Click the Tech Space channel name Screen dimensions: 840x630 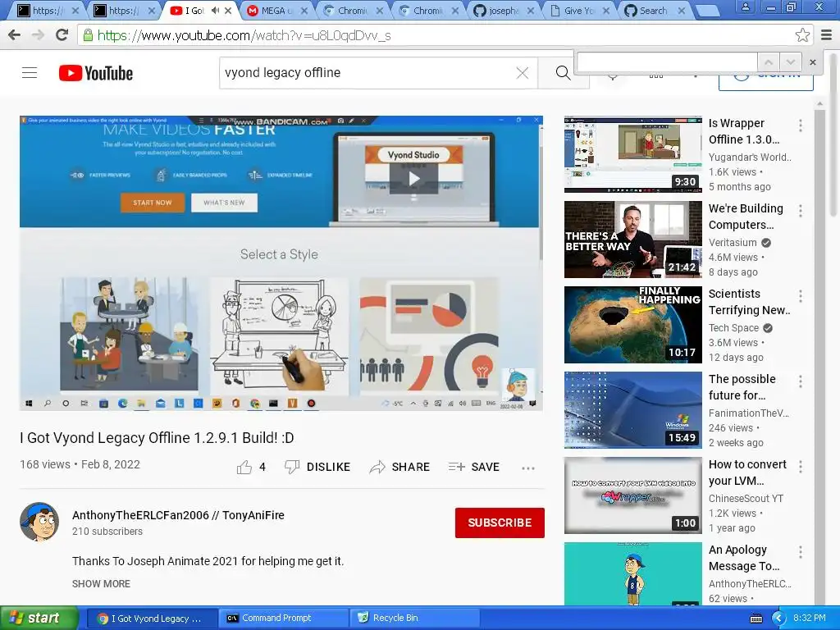(x=733, y=328)
